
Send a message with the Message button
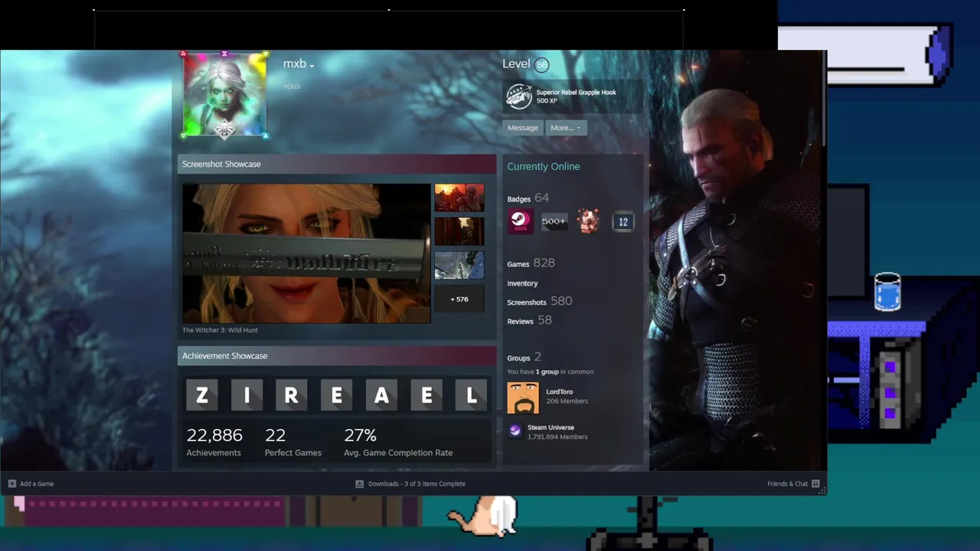pyautogui.click(x=523, y=128)
